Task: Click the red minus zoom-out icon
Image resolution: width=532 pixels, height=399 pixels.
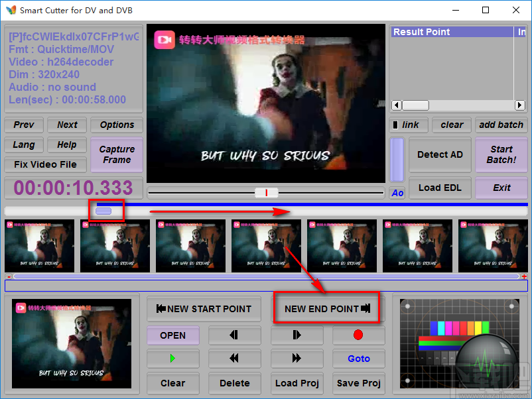Action: tap(9, 276)
